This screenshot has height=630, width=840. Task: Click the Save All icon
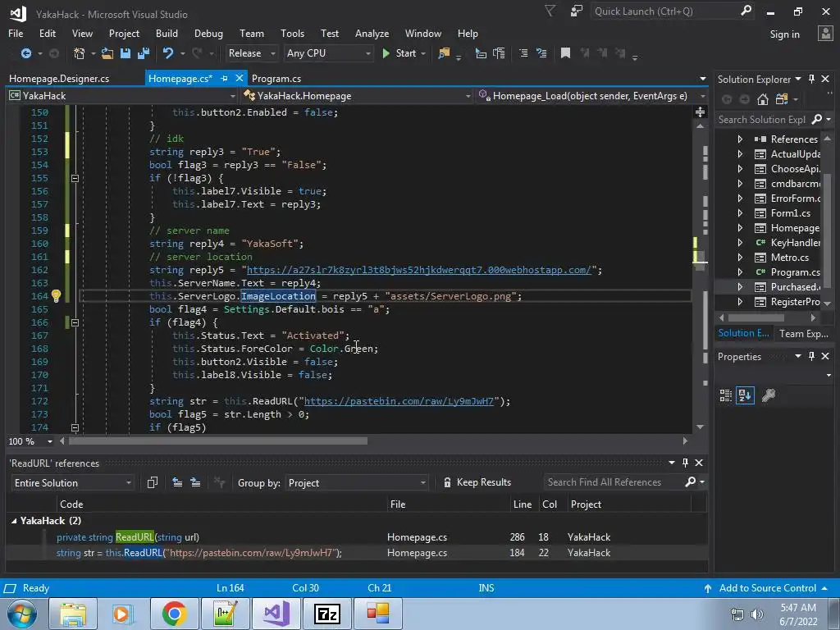144,53
